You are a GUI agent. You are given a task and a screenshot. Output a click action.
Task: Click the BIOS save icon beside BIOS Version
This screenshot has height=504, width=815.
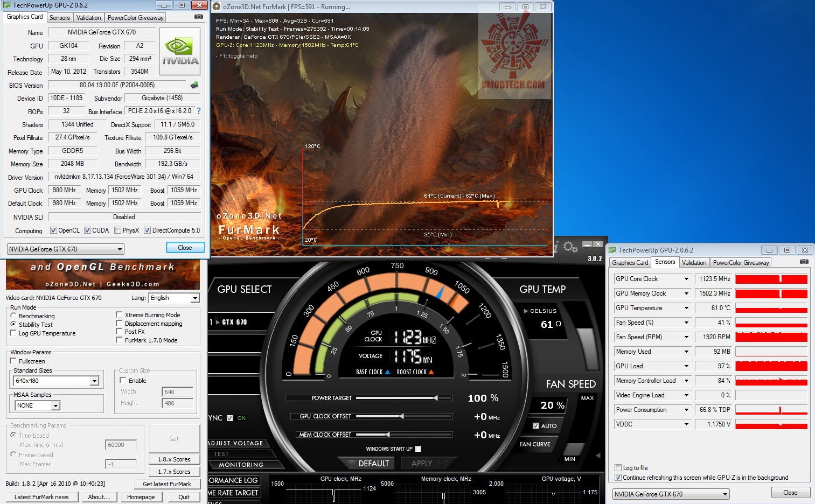[194, 85]
